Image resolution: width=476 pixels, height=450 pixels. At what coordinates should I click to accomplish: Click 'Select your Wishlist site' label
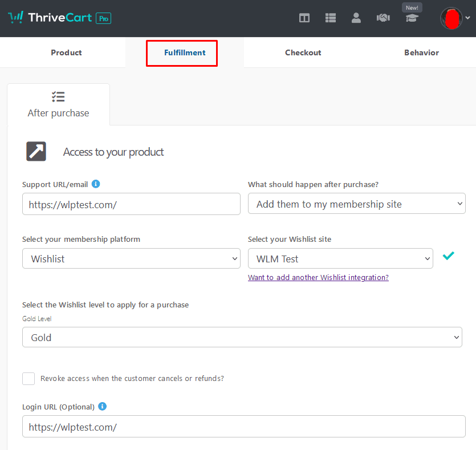tap(289, 240)
